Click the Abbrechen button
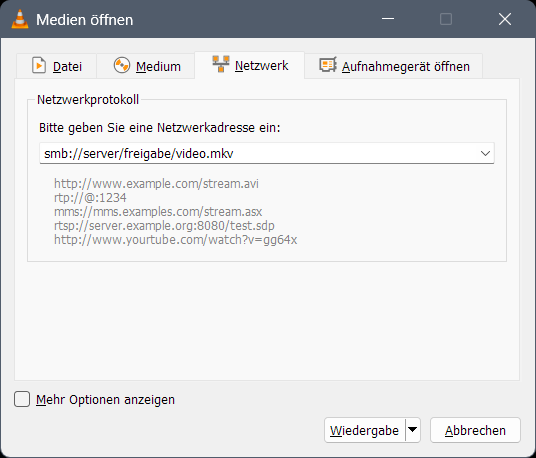536x458 pixels. 475,430
